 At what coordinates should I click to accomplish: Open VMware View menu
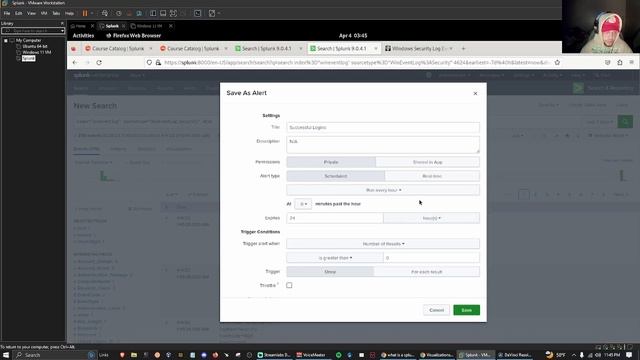31,13
